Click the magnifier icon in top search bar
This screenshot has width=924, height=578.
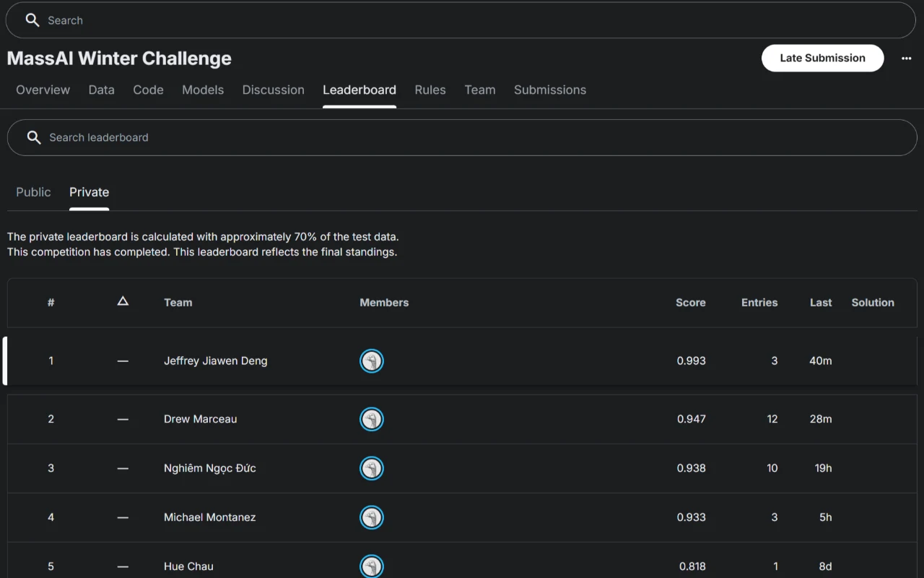[32, 20]
